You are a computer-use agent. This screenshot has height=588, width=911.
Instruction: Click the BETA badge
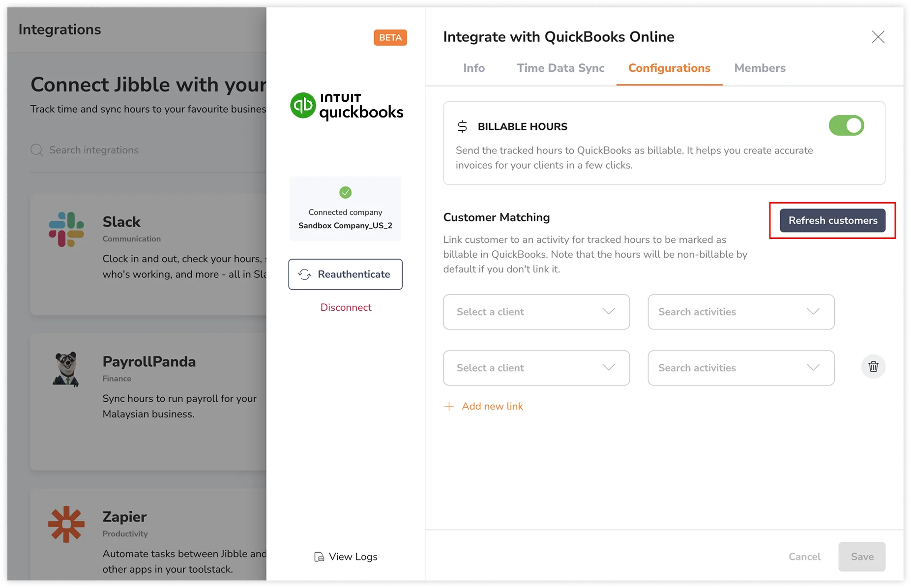coord(390,38)
